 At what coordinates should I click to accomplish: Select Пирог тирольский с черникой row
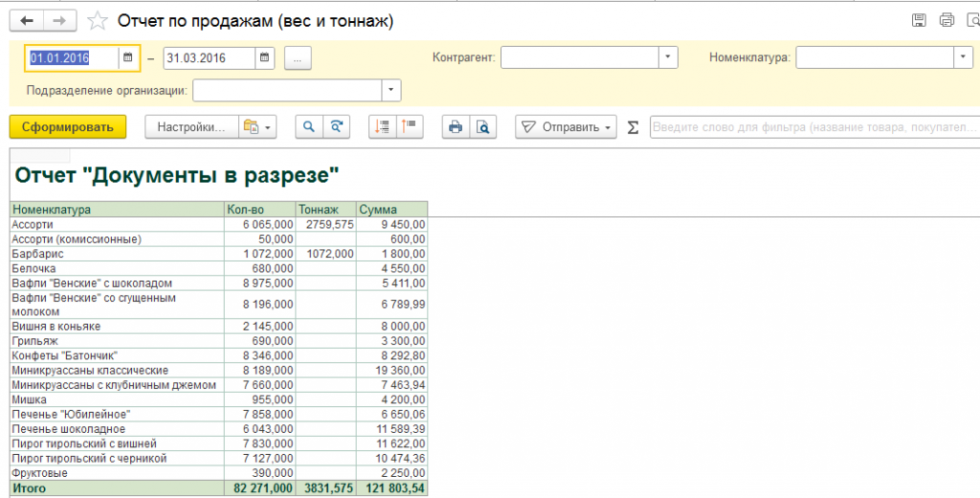tap(89, 459)
